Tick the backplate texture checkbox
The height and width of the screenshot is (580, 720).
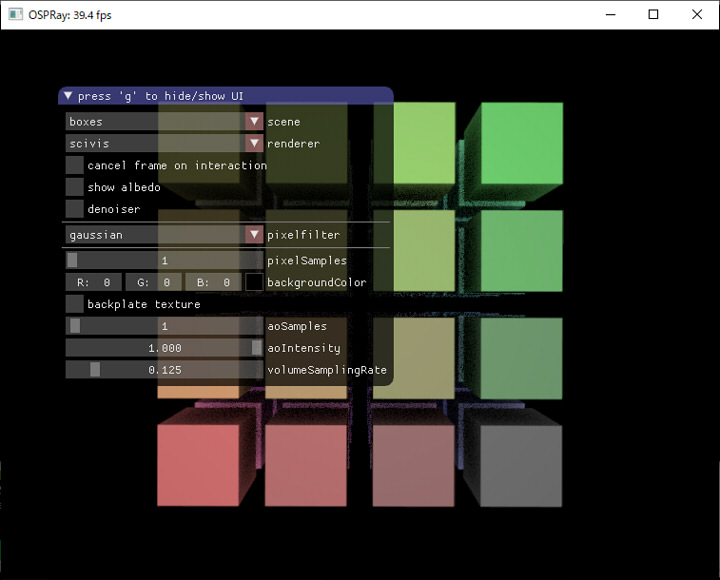pos(75,304)
